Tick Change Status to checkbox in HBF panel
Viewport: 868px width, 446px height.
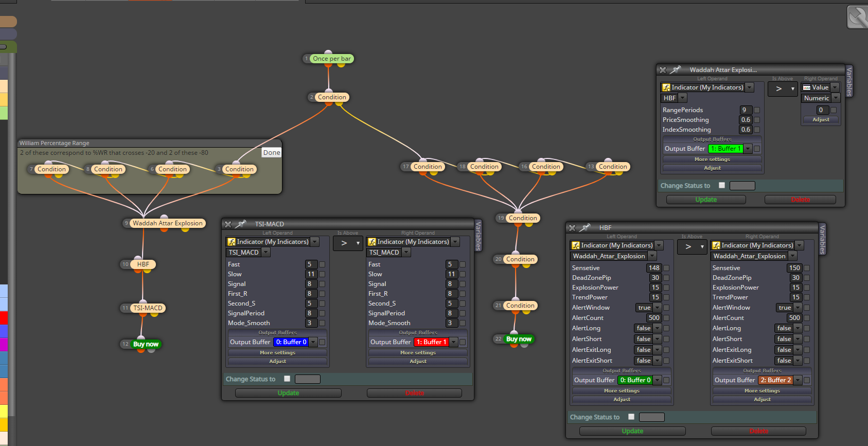point(631,417)
